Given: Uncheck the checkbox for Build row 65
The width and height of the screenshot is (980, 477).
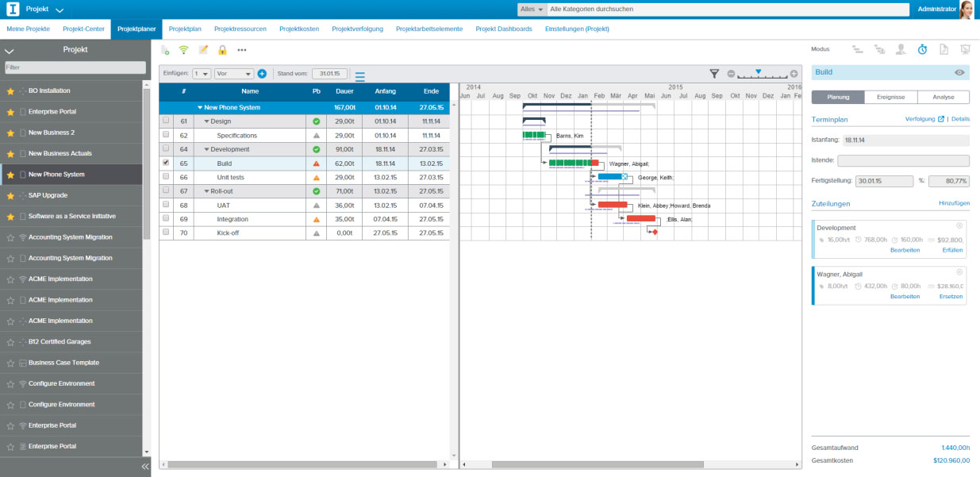Looking at the screenshot, I should (x=166, y=163).
